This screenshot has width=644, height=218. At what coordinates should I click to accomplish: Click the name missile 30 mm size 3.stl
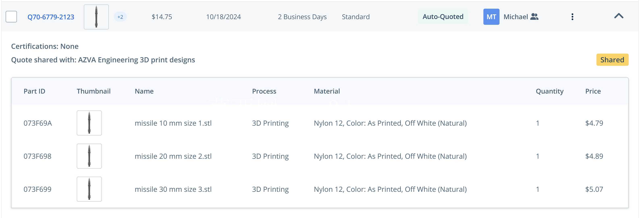(x=173, y=189)
